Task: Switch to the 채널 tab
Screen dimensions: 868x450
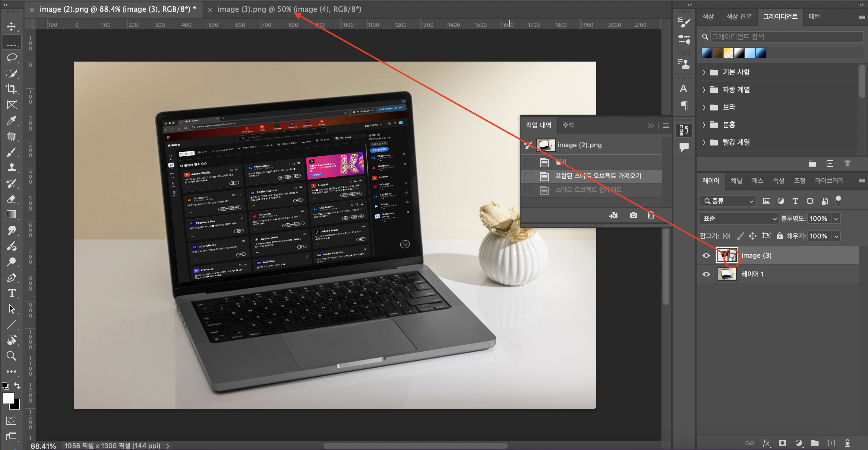Action: coord(736,181)
